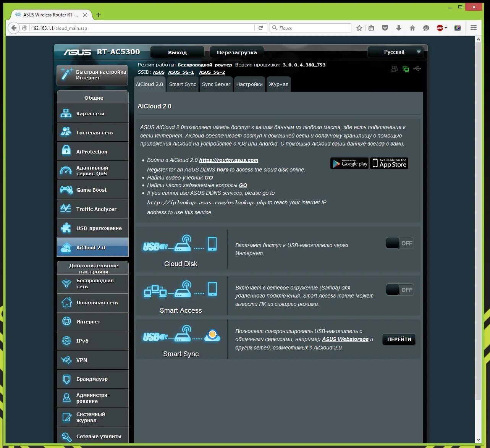Click ASUS_5G-2 SSID link
490x448 pixels.
click(x=212, y=72)
